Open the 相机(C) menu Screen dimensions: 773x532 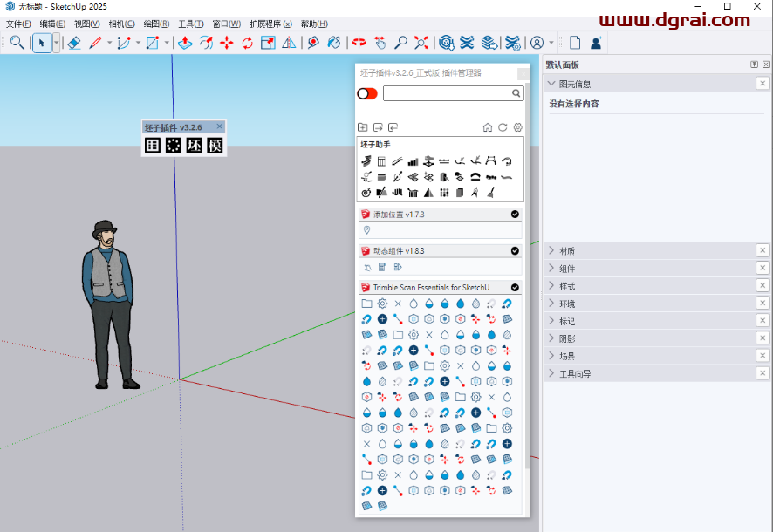(x=122, y=24)
